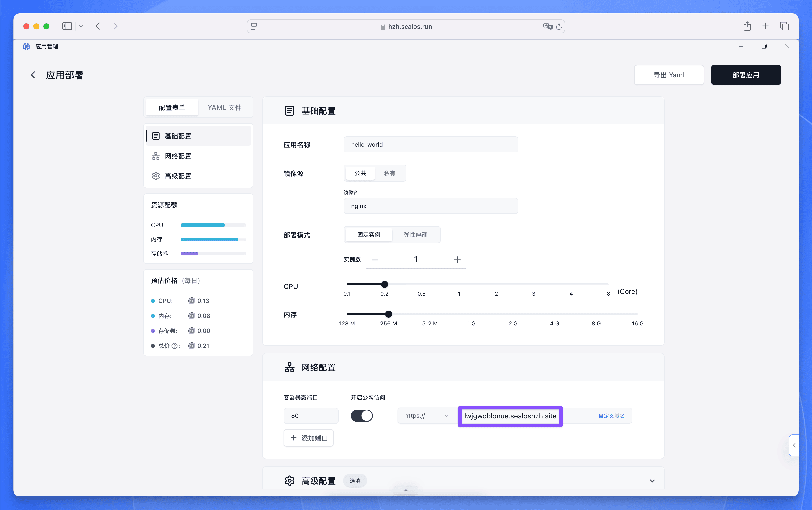
Task: Click the 自定义域名 link
Action: pyautogui.click(x=611, y=416)
